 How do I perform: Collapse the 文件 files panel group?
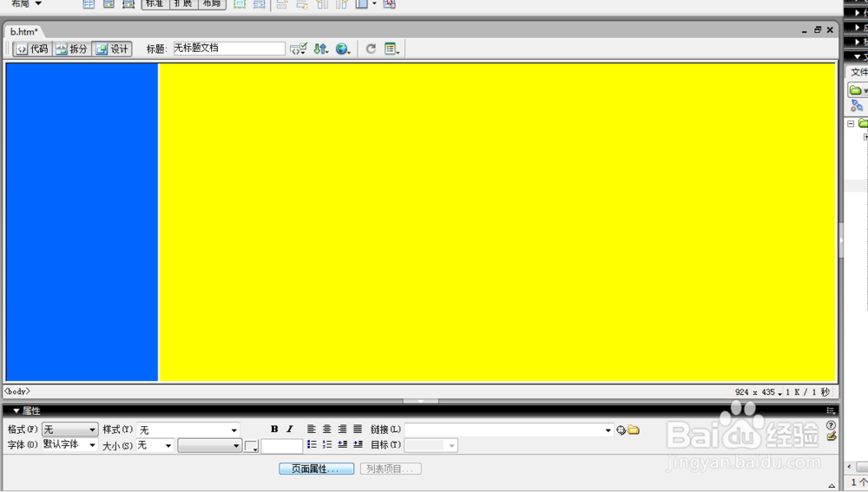(858, 56)
